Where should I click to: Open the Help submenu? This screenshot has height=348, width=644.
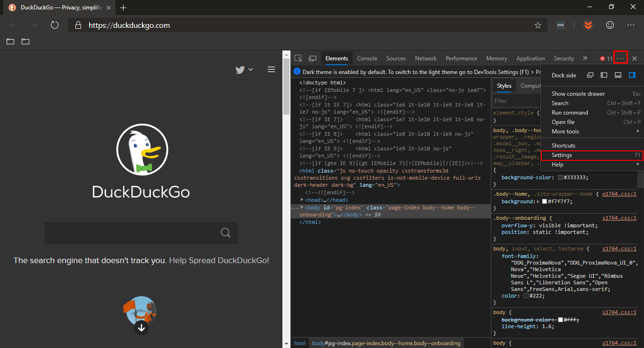pos(592,165)
